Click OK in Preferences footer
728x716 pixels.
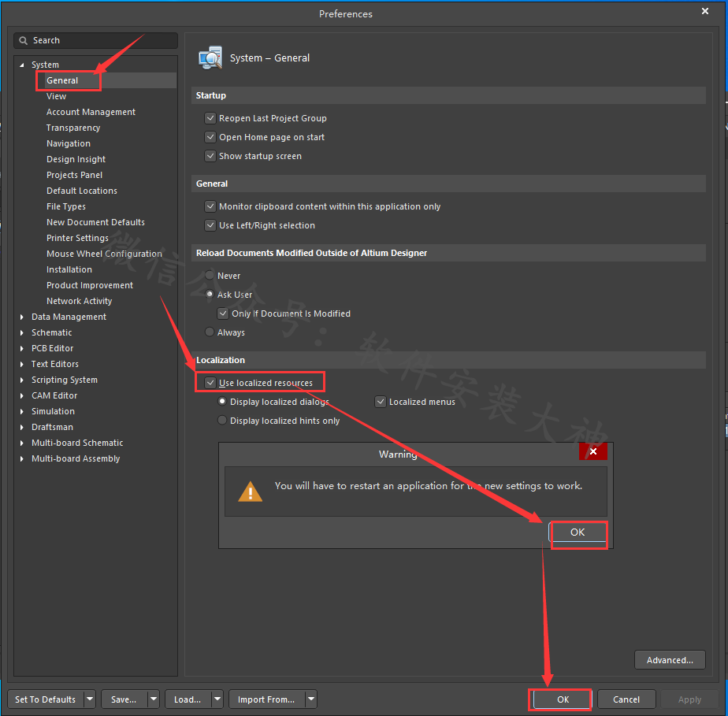click(x=563, y=699)
